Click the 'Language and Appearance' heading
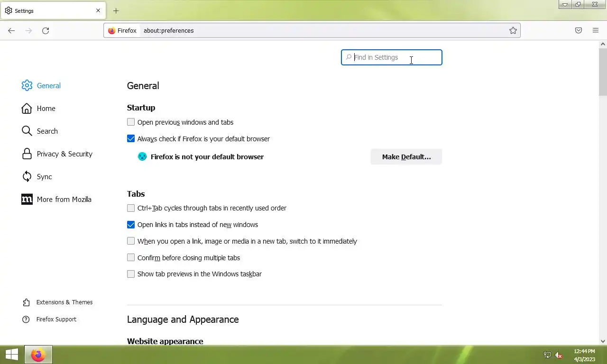This screenshot has width=607, height=364. click(183, 319)
